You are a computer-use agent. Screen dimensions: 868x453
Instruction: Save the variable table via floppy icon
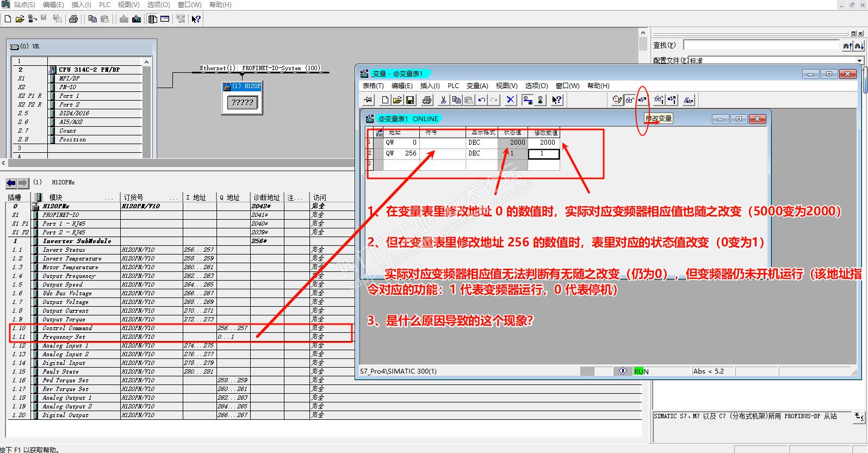coord(410,100)
